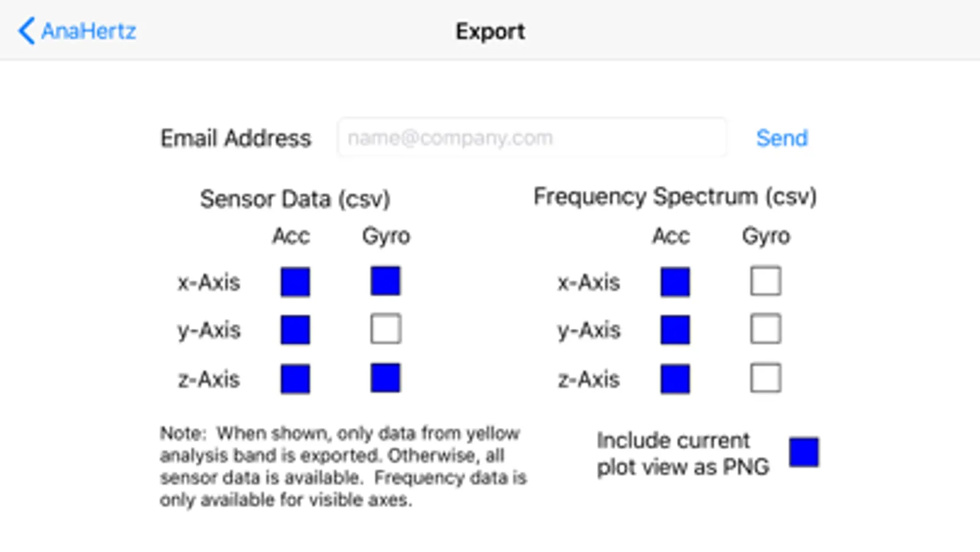This screenshot has width=980, height=552.
Task: Click the Sensor Data (csv) heading
Action: (x=295, y=199)
